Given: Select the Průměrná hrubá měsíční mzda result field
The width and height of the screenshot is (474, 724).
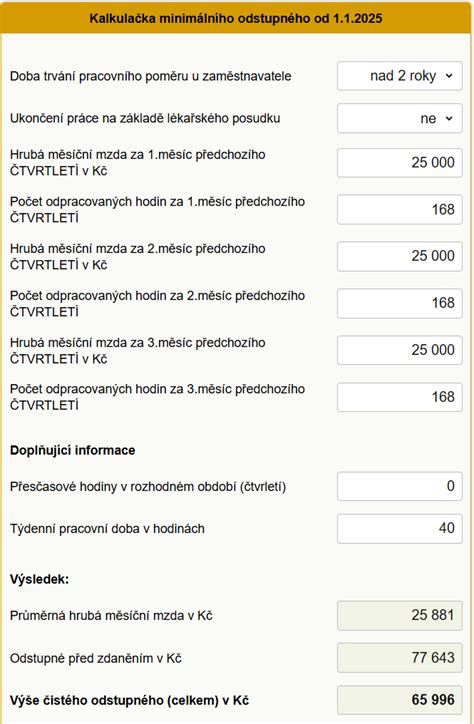Looking at the screenshot, I should coord(400,615).
